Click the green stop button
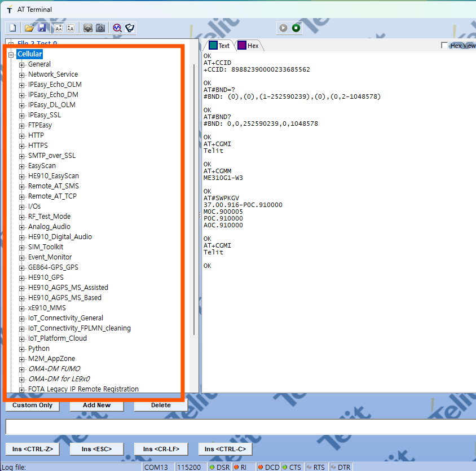 click(x=296, y=28)
